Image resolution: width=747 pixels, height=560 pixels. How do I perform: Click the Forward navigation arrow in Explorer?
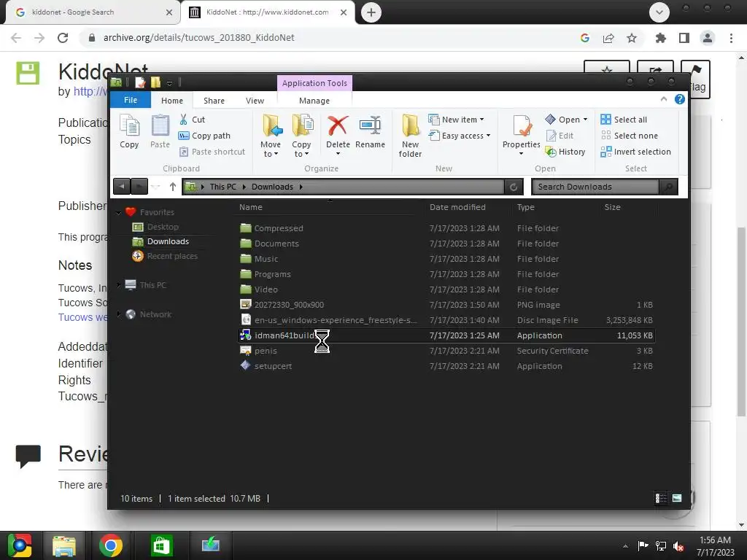click(139, 187)
